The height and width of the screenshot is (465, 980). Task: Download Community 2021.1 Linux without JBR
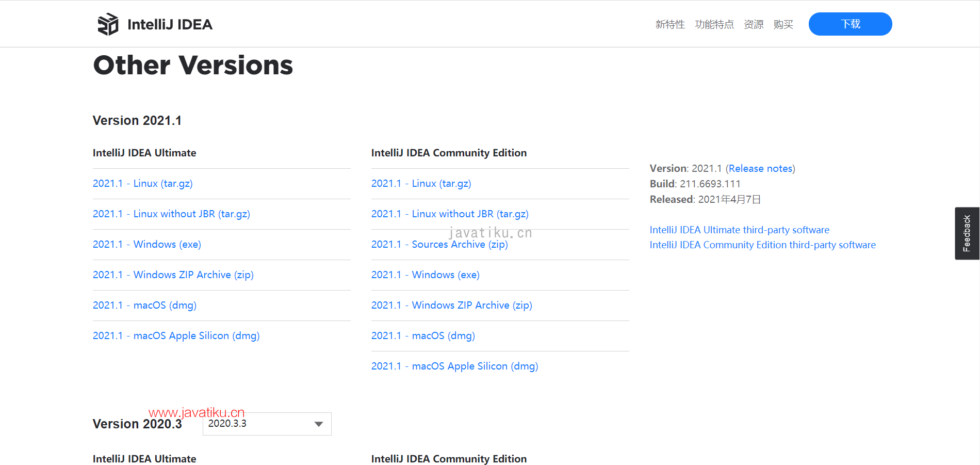click(450, 214)
